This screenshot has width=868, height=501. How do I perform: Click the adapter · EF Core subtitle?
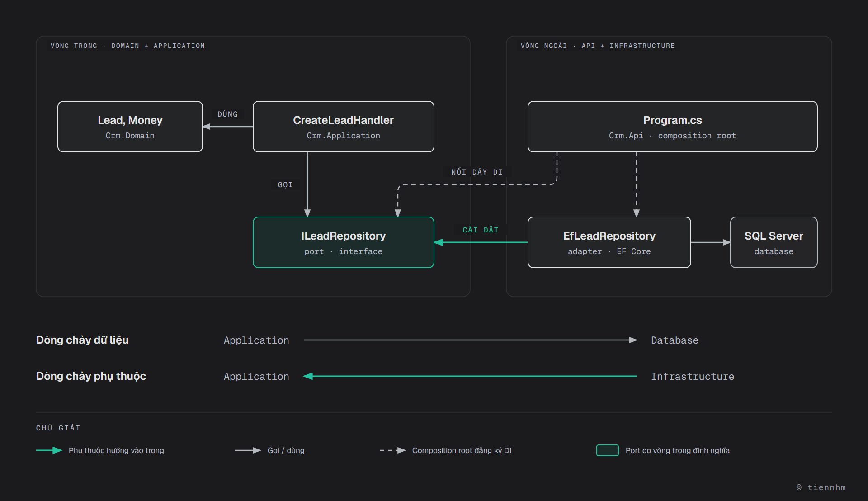tap(609, 251)
